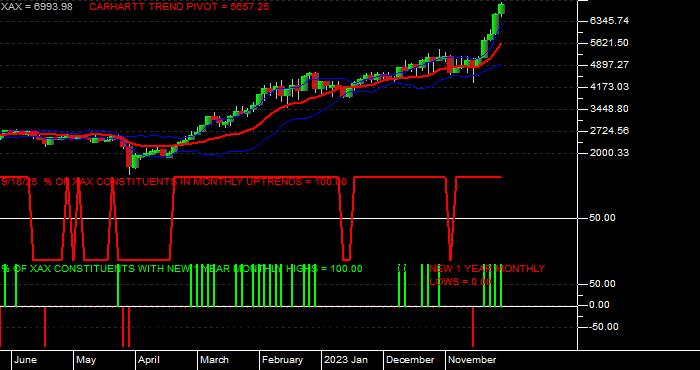Click the XAX = 6993.98 price label
700x370 pixels.
[x=37, y=7]
